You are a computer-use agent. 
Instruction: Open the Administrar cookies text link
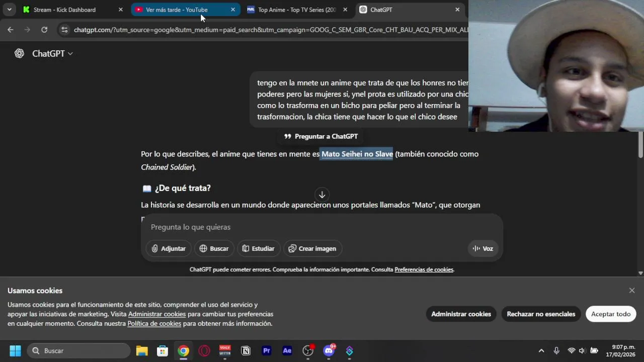coord(157,314)
